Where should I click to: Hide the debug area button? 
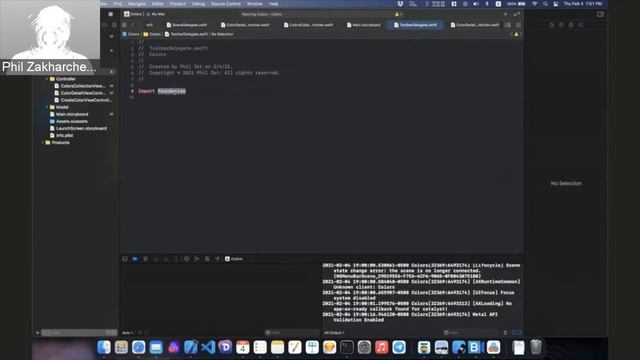coord(125,259)
